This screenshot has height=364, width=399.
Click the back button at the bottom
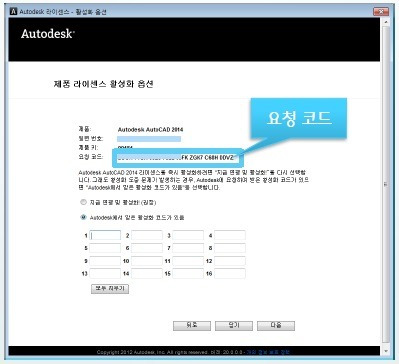click(192, 325)
